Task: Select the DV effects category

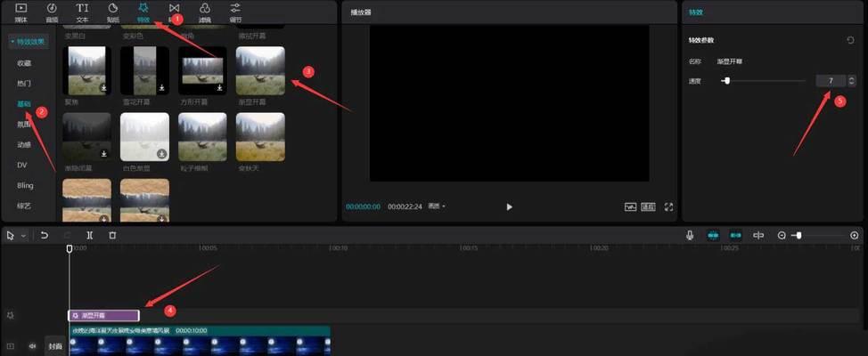Action: [22, 165]
